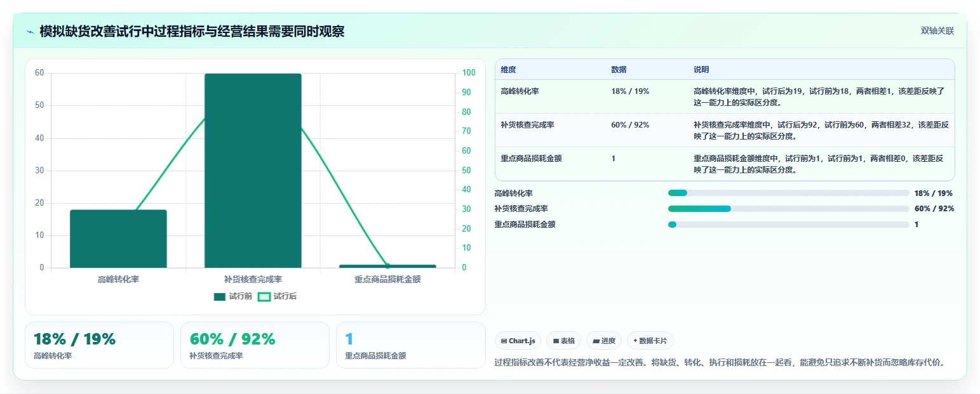The width and height of the screenshot is (980, 394).
Task: Select the 补货核查完成率 table row cell
Action: click(x=527, y=125)
